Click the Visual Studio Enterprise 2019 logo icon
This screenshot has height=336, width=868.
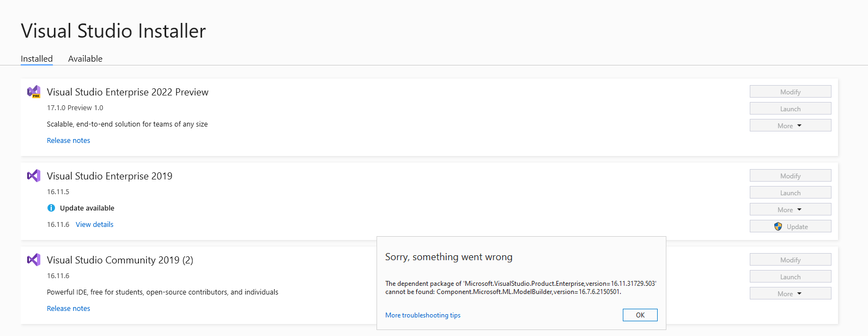34,176
